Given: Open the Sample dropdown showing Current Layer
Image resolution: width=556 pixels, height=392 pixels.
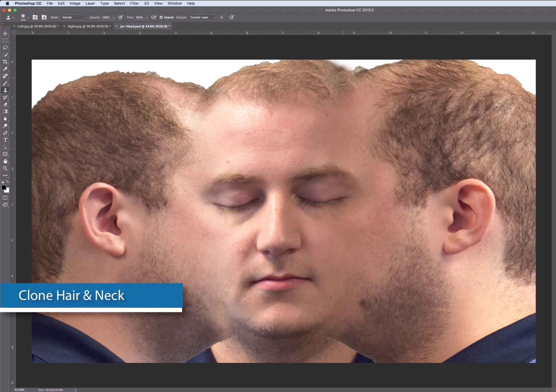Looking at the screenshot, I should pos(202,17).
